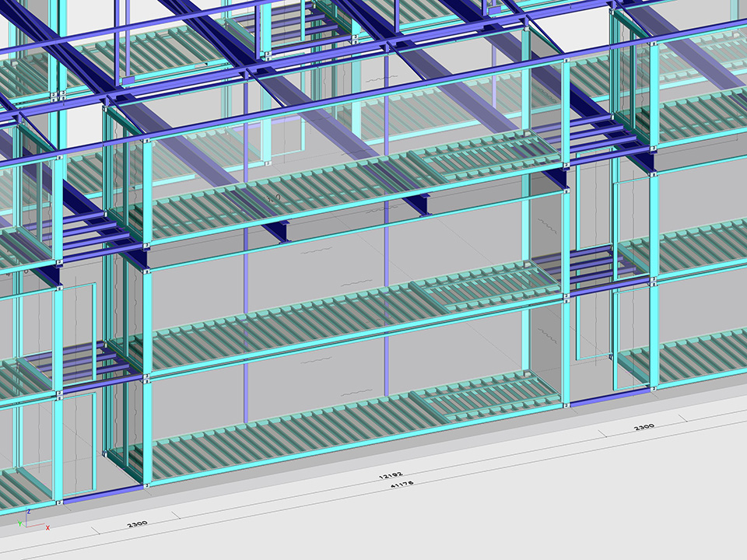Screen dimensions: 747x560
Task: Select the blue base beam under the left doorway
Action: 101,495
